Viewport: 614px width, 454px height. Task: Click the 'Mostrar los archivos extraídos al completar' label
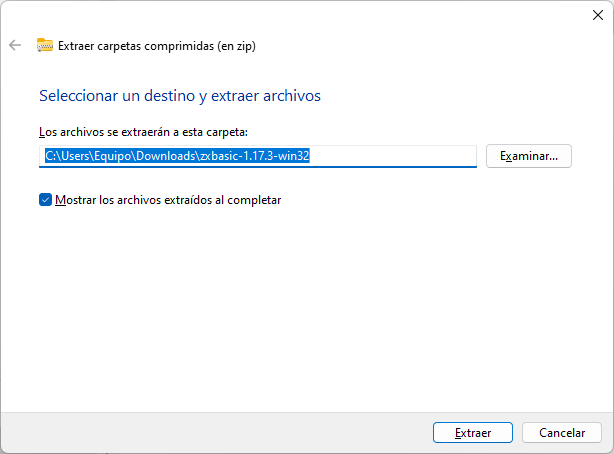(x=168, y=200)
